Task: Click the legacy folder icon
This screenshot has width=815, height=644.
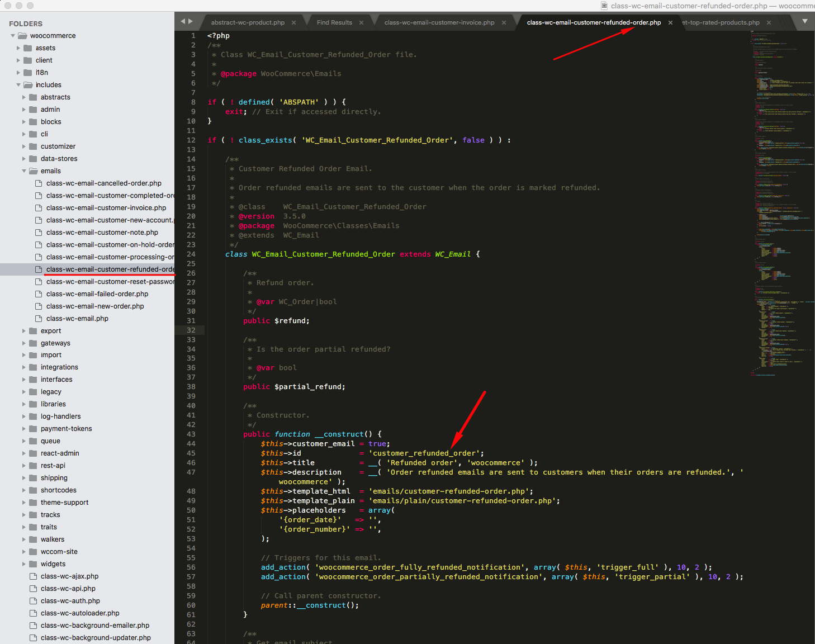Action: [x=33, y=392]
